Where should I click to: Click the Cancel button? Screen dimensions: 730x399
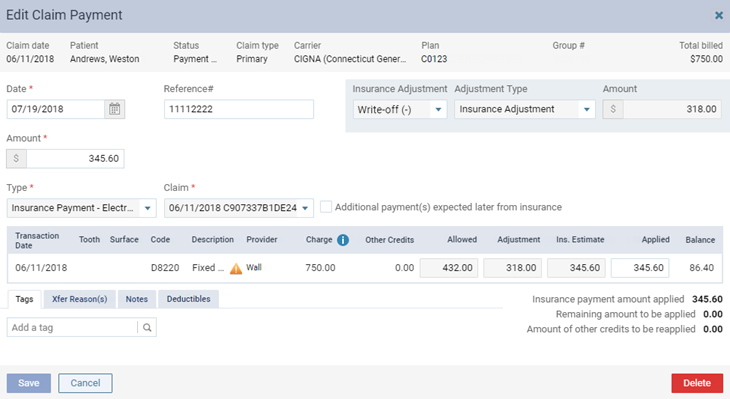[85, 383]
